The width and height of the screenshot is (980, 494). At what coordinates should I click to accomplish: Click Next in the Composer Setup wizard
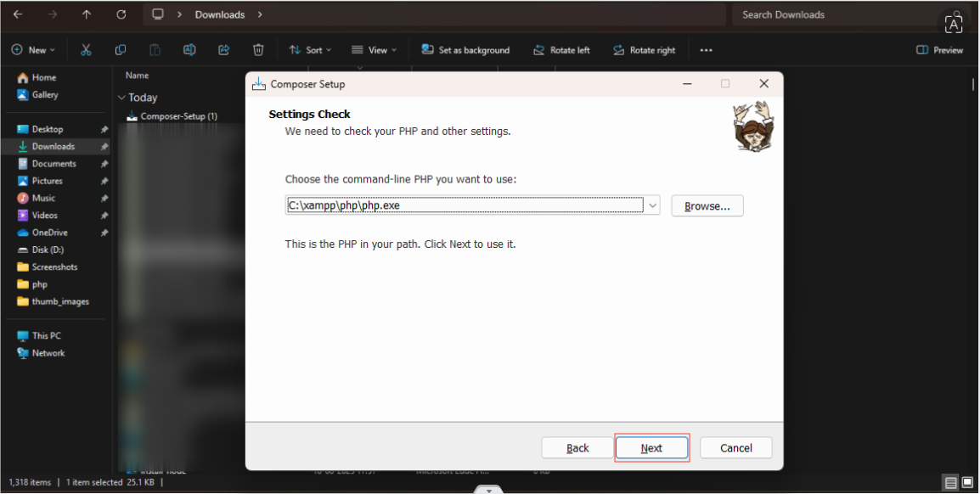click(x=651, y=448)
